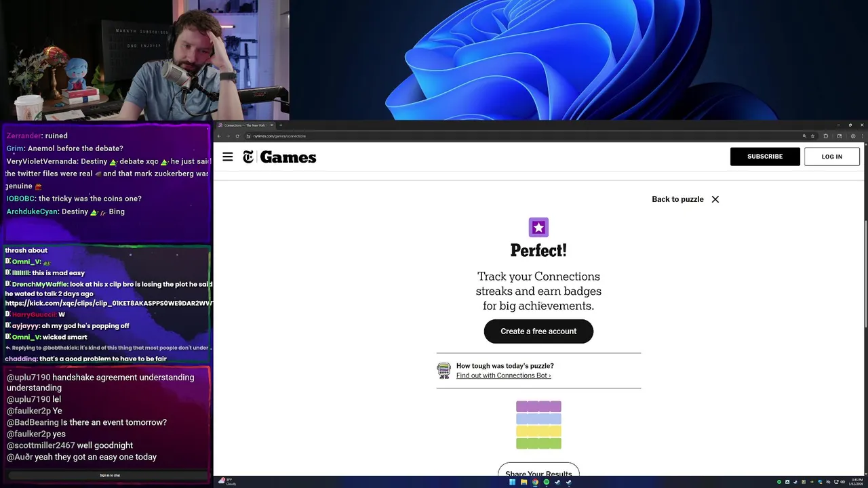Image resolution: width=868 pixels, height=488 pixels.
Task: Click ArchdukeCyan's 'Destiny Bing' message
Action: [65, 211]
